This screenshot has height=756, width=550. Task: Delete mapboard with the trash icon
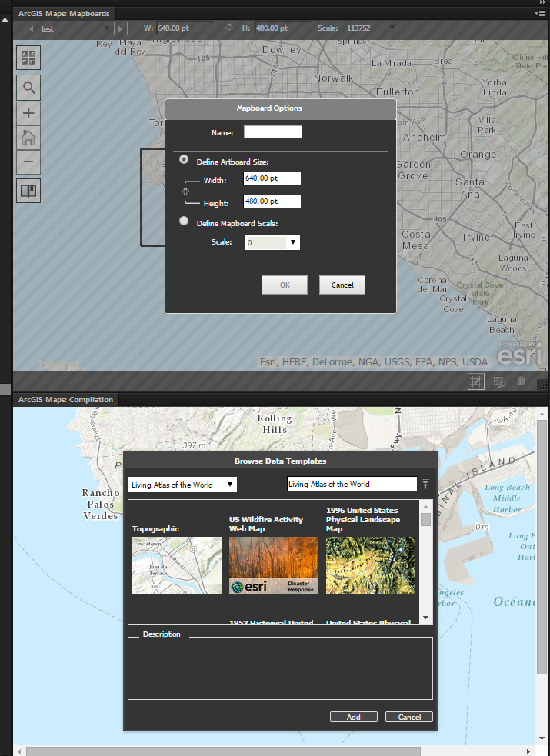click(521, 381)
